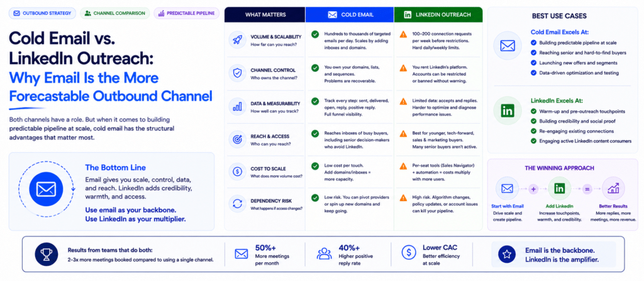The width and height of the screenshot is (644, 281).
Task: Click the LinkedIn icon beside LinkedIn Excels At
Action: coord(508,110)
